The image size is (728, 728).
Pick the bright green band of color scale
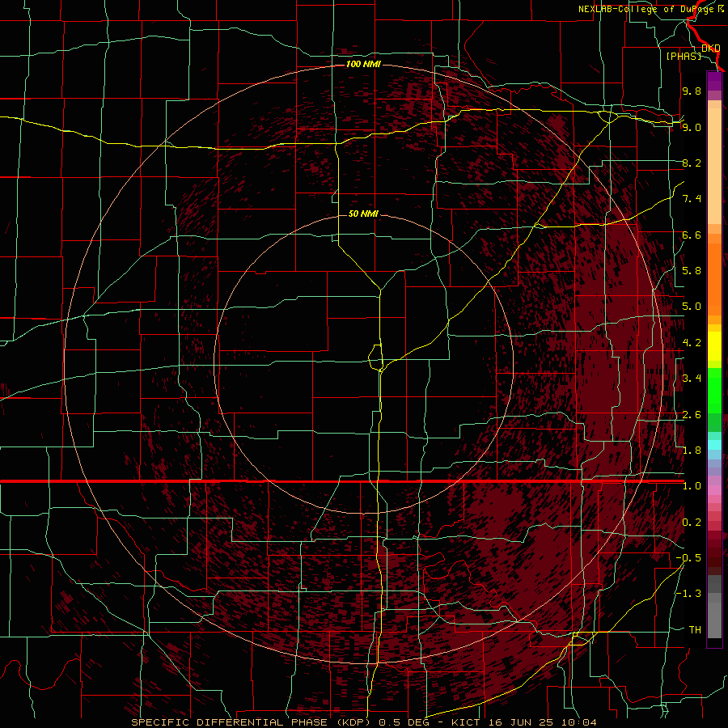click(x=714, y=390)
